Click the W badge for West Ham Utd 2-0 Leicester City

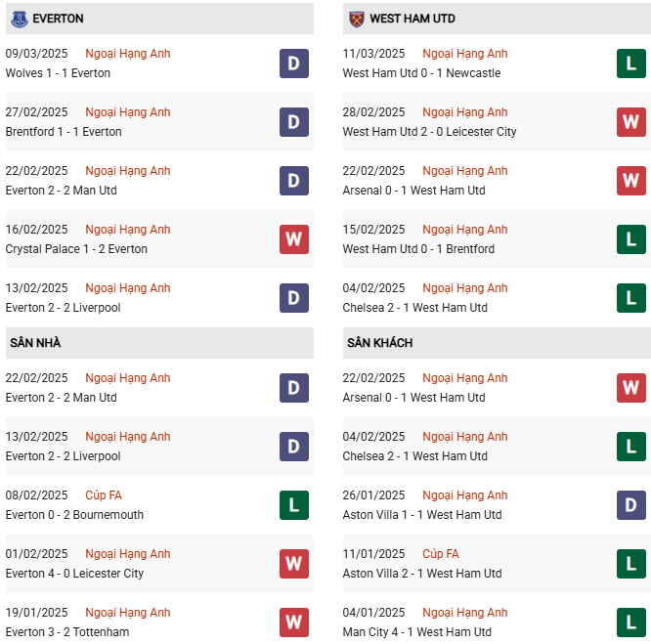631,122
